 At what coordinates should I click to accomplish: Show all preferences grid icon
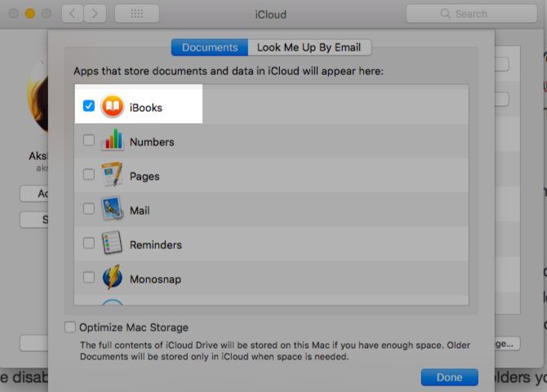coord(137,14)
